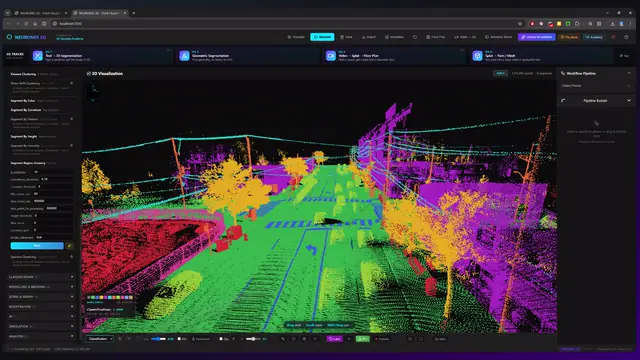Click the info icon next to Segment By Intensity
Image resolution: width=640 pixels, height=360 pixels.
click(x=71, y=145)
